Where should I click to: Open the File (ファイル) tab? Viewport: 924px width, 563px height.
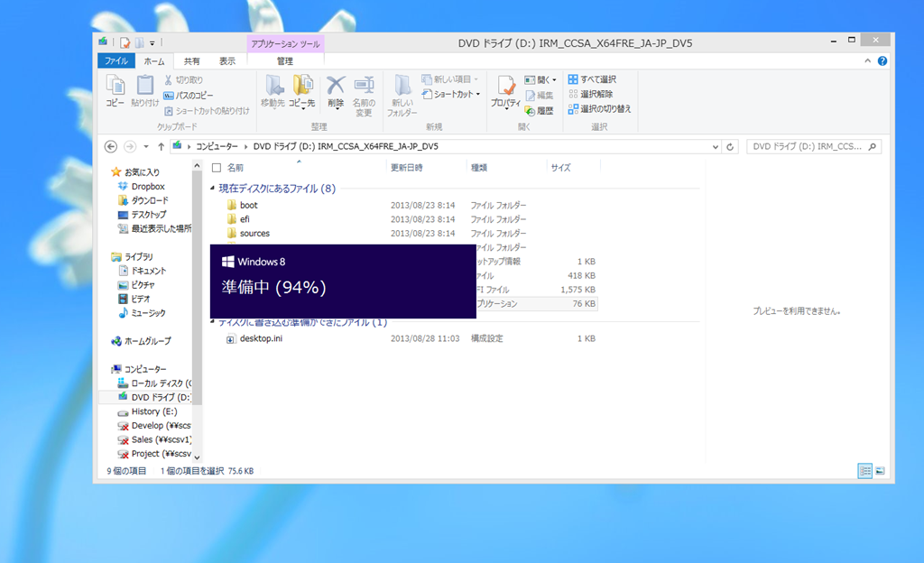click(116, 60)
